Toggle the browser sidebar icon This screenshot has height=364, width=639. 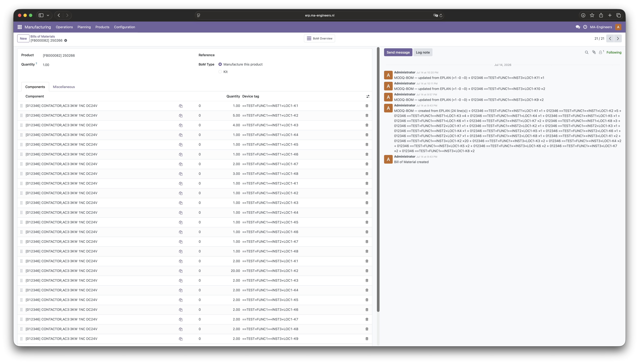coord(41,15)
